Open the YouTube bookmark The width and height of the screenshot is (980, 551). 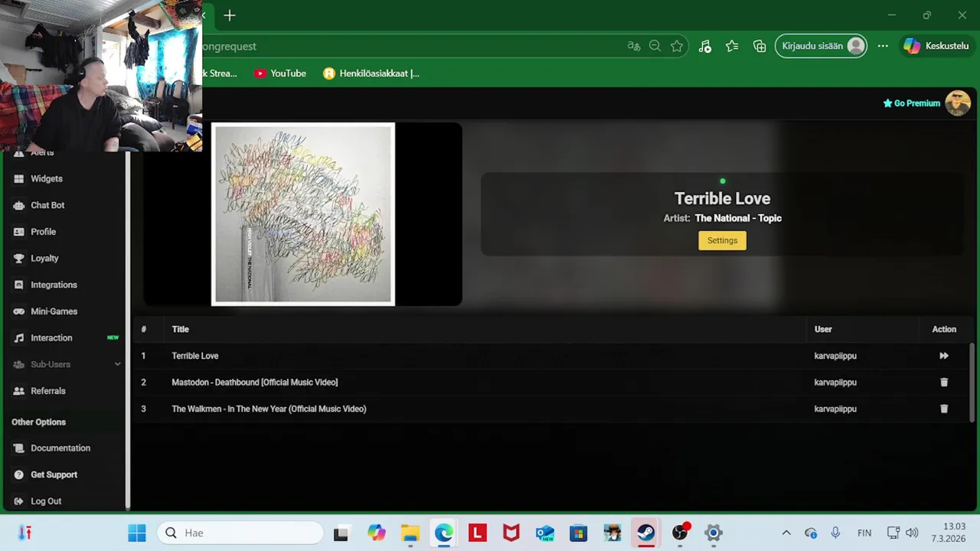coord(280,73)
